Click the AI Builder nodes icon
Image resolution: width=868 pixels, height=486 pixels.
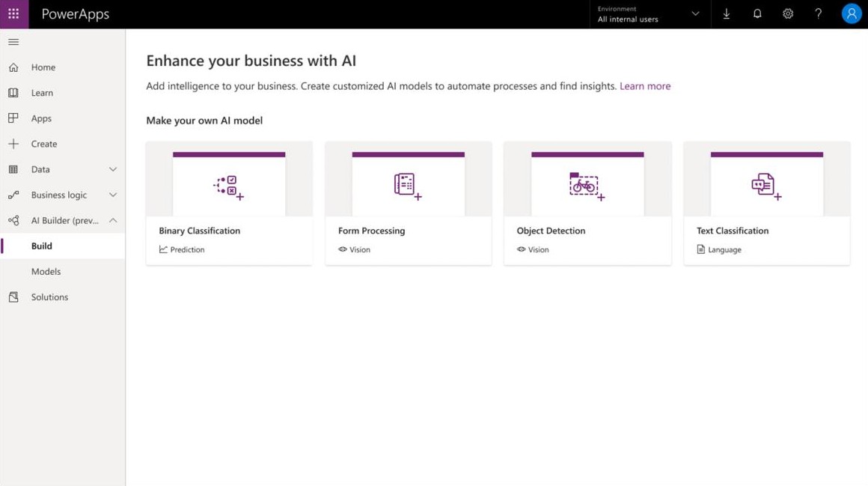coord(13,221)
